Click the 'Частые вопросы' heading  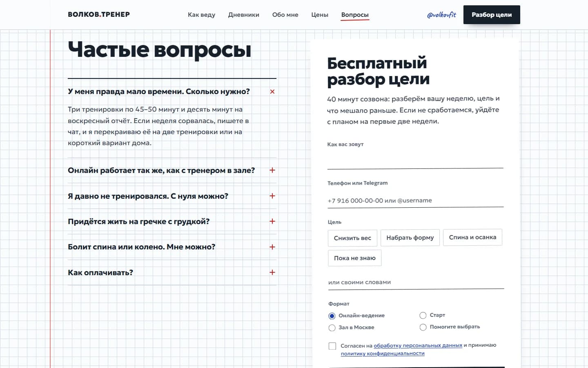[x=160, y=50]
